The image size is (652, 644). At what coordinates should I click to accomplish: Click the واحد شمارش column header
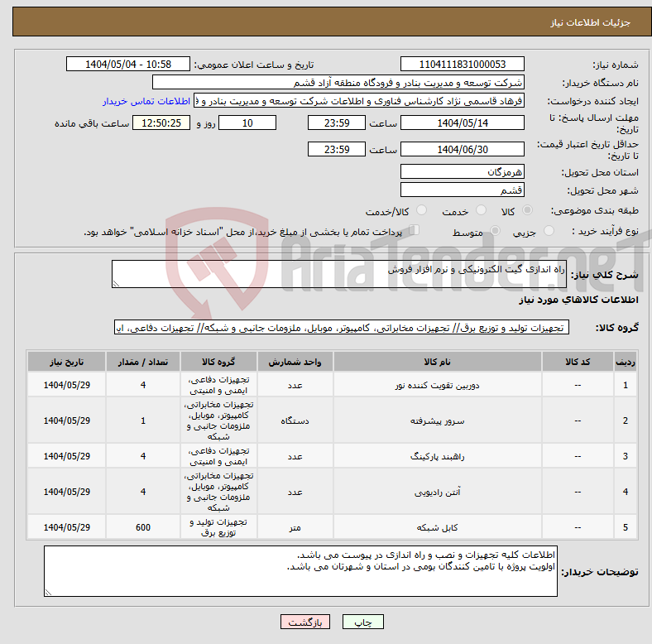click(x=295, y=362)
